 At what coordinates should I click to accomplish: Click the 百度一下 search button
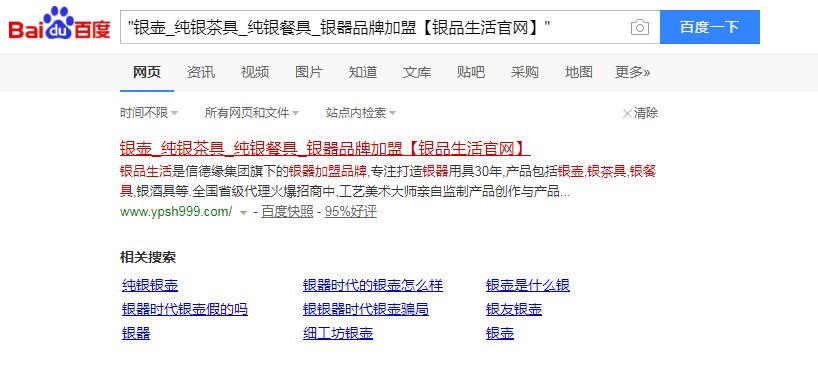[x=709, y=27]
